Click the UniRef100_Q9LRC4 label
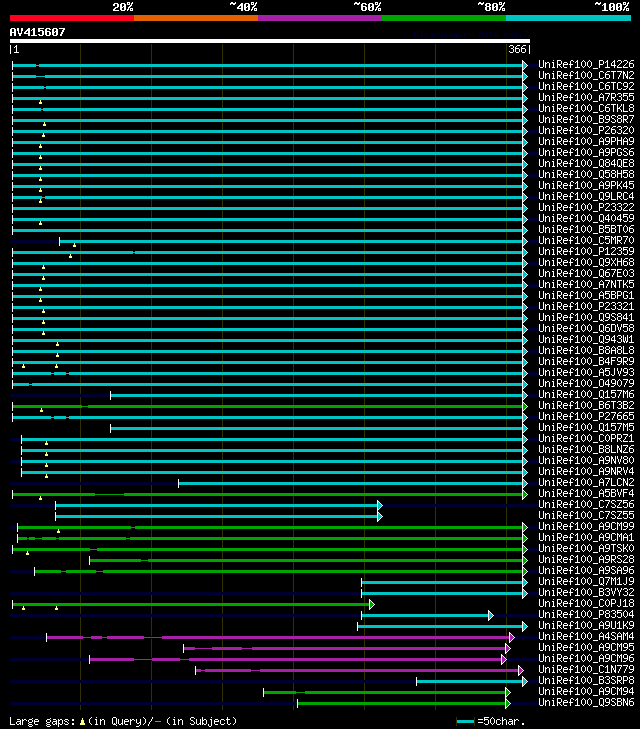 pyautogui.click(x=586, y=196)
